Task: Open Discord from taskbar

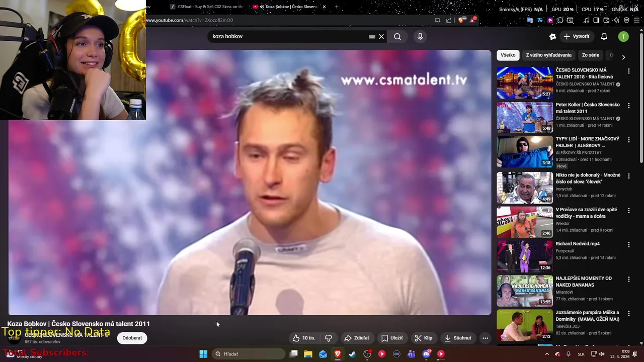Action: [427, 354]
